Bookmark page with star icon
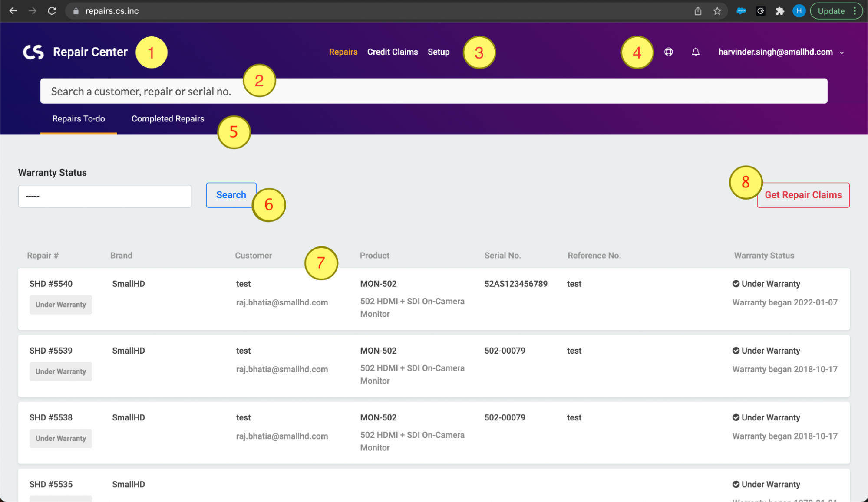This screenshot has width=868, height=502. tap(717, 11)
